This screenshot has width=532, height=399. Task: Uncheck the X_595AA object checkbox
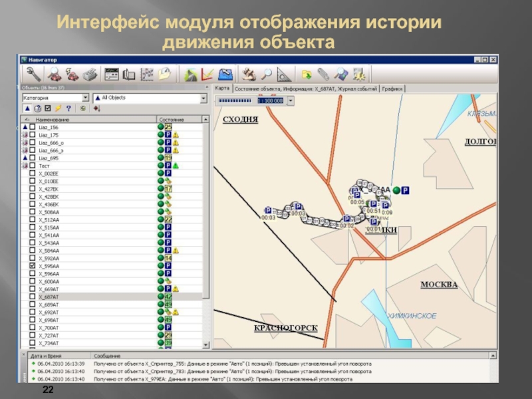pos(33,265)
